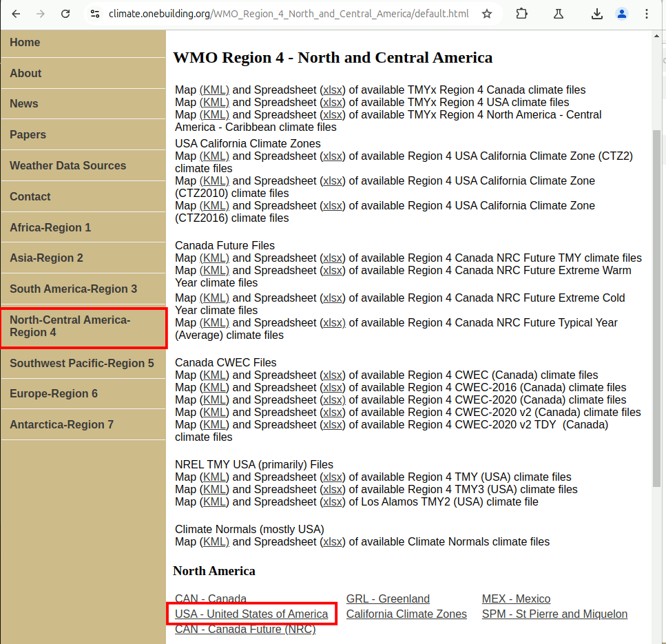Open Chrome three-dot menu
The image size is (666, 644).
click(x=646, y=14)
